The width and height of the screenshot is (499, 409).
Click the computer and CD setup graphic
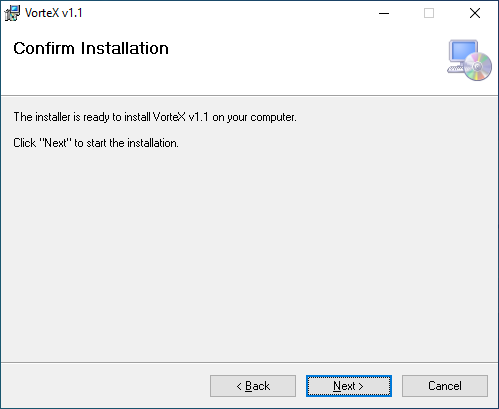(469, 60)
